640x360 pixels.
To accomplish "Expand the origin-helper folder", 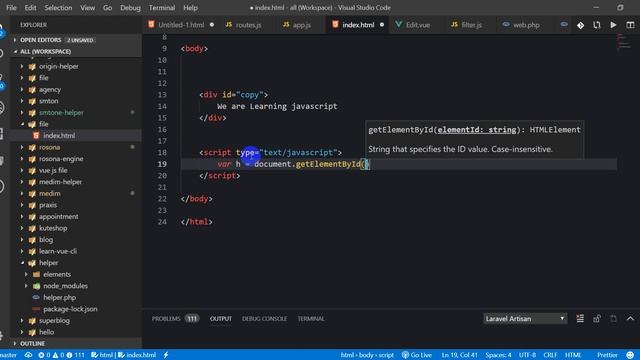I will click(x=58, y=66).
